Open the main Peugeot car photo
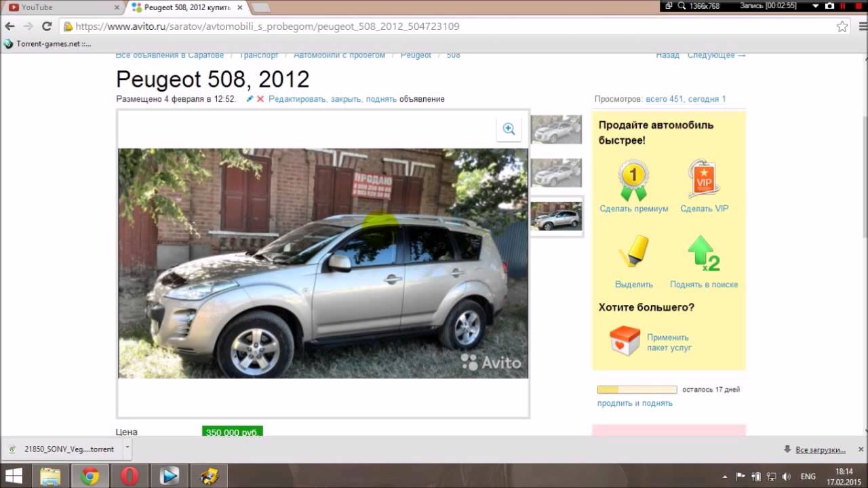The width and height of the screenshot is (868, 488). click(x=323, y=263)
